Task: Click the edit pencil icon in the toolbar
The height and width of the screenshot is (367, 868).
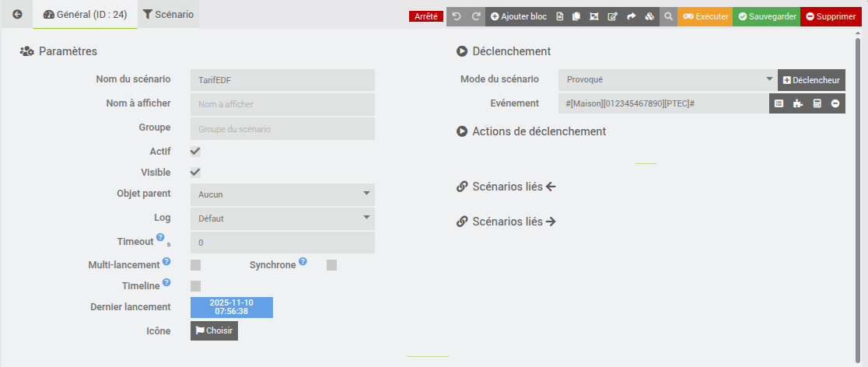Action: (x=613, y=16)
